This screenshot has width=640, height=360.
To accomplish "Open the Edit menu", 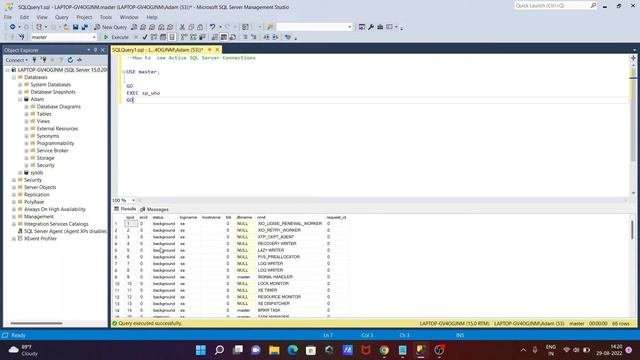I will click(x=24, y=17).
